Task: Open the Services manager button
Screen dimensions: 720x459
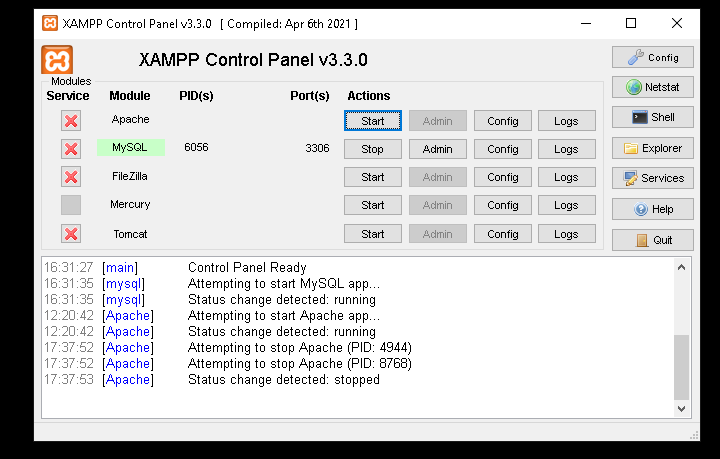Action: click(652, 178)
